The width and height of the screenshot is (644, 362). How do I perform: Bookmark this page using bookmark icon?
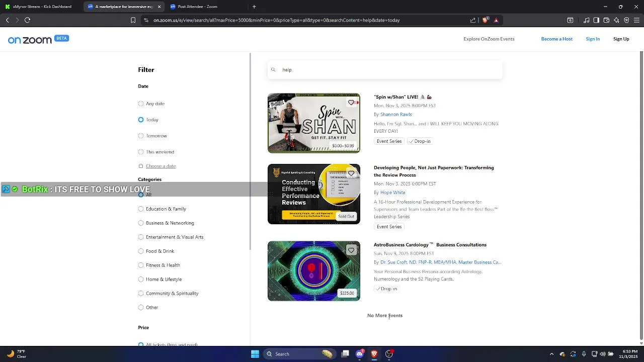click(133, 20)
